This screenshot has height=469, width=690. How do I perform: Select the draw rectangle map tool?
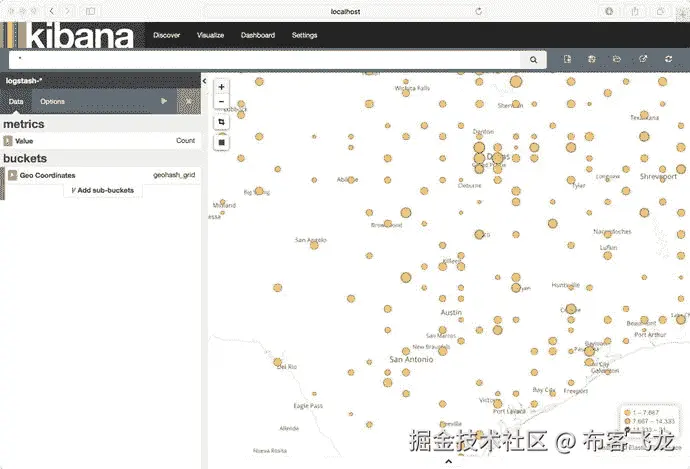point(221,142)
